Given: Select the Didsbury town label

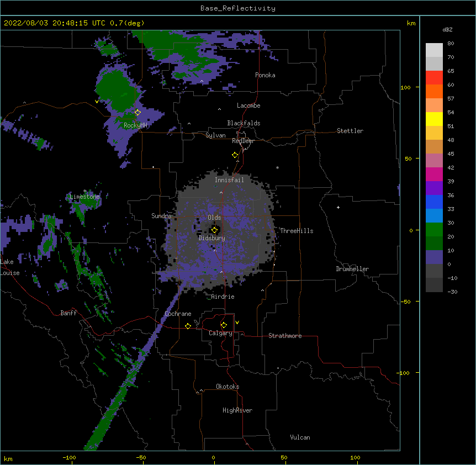Looking at the screenshot, I should click(x=212, y=238).
